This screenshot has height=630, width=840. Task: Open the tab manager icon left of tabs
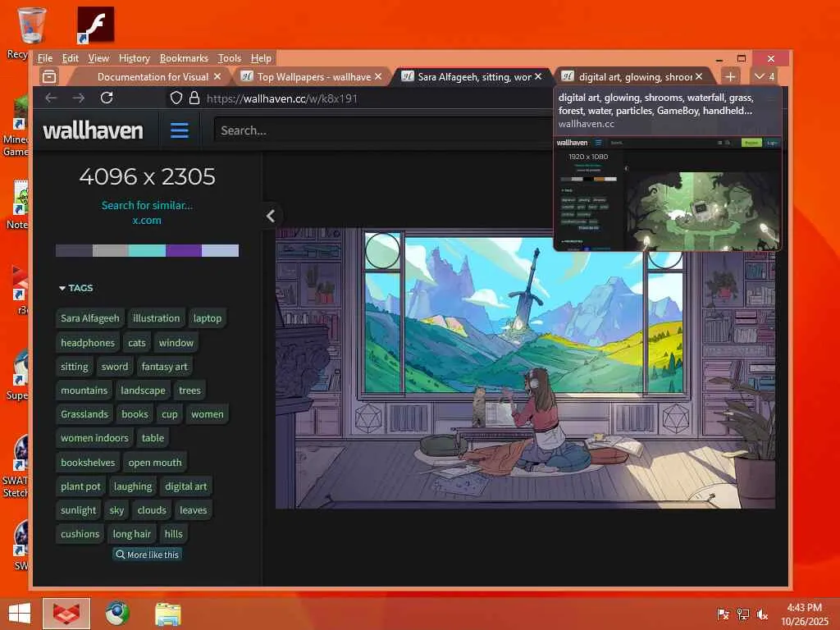49,76
